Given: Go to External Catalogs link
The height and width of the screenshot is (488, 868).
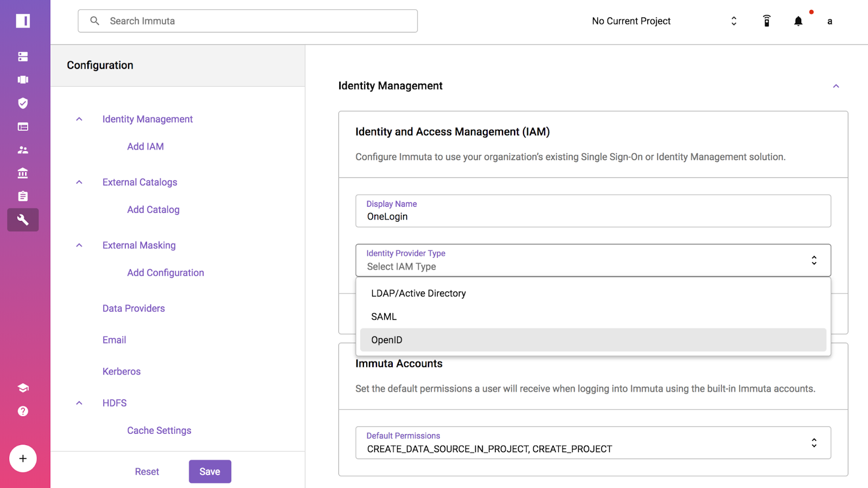Looking at the screenshot, I should click(140, 182).
